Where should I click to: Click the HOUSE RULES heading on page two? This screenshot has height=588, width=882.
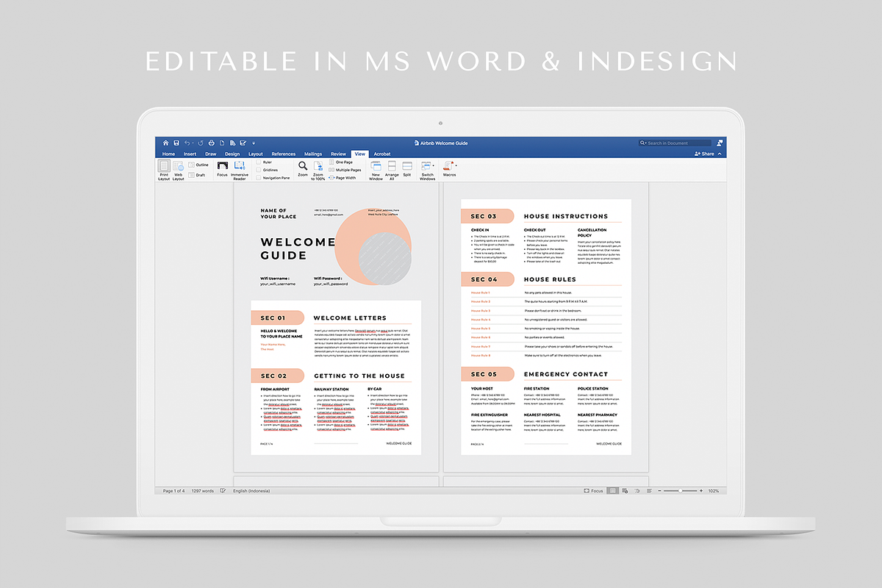550,279
